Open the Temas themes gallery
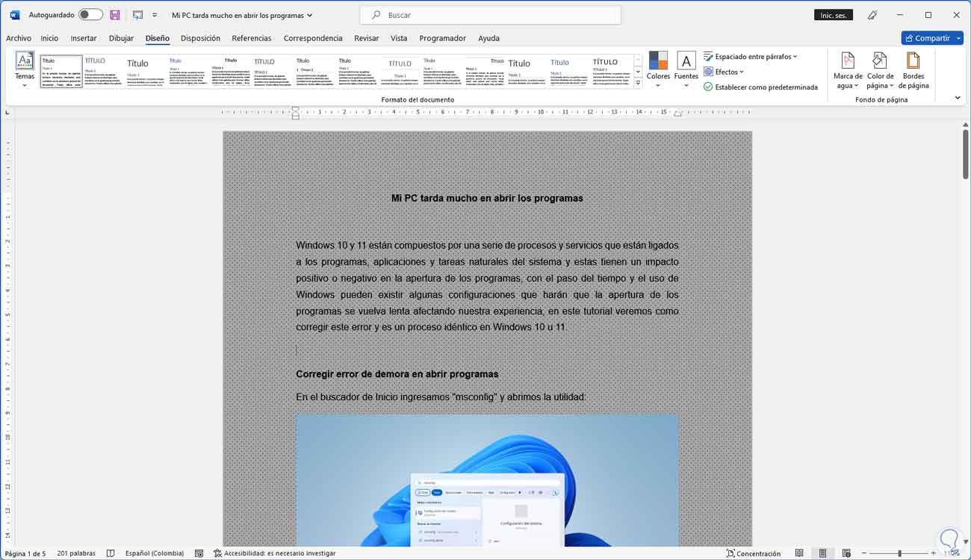 25,70
